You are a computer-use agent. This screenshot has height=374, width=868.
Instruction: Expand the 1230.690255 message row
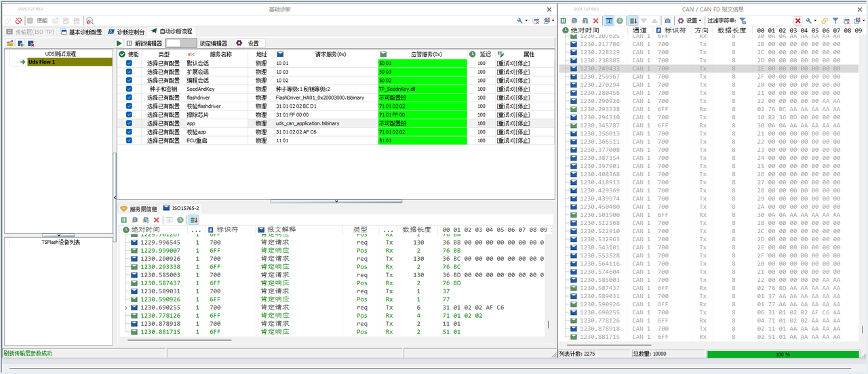point(126,308)
